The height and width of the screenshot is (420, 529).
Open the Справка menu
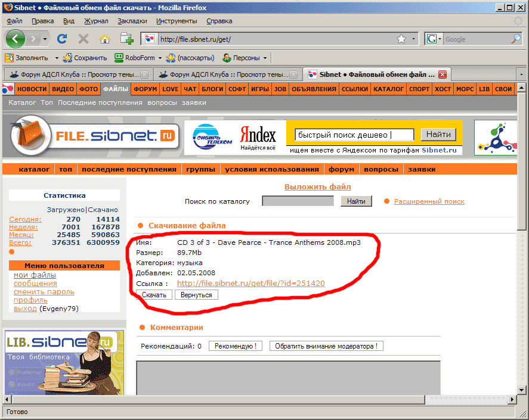tap(219, 21)
